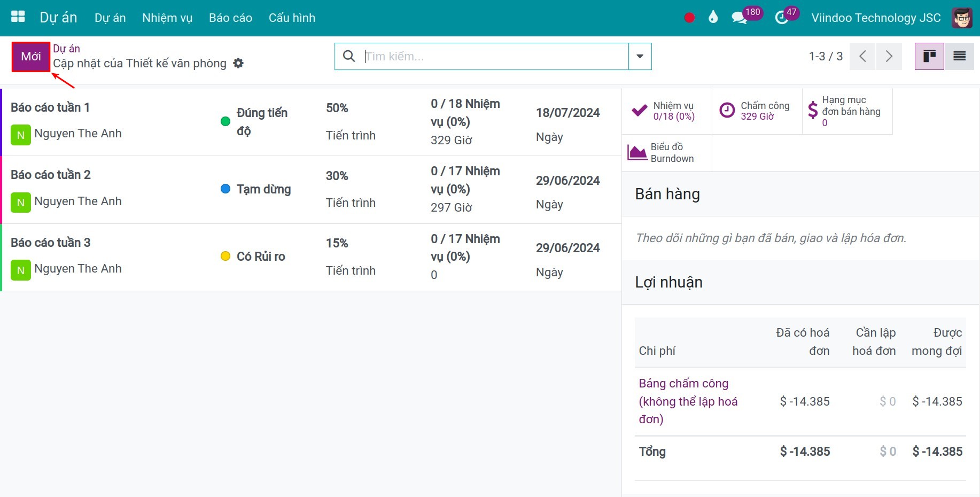Image resolution: width=980 pixels, height=497 pixels.
Task: Open Bảng chấm công profitability link
Action: coord(688,401)
